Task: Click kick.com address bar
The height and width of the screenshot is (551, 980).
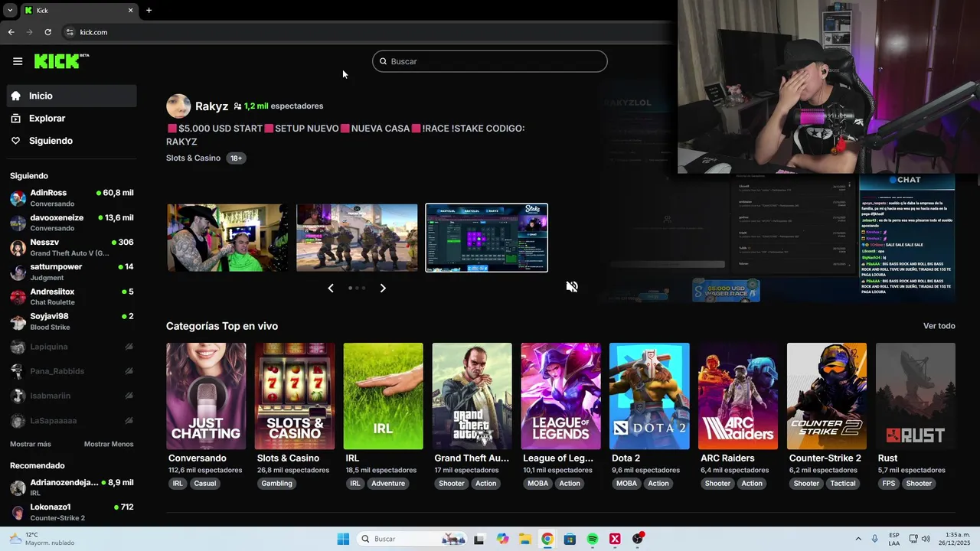Action: coord(367,32)
